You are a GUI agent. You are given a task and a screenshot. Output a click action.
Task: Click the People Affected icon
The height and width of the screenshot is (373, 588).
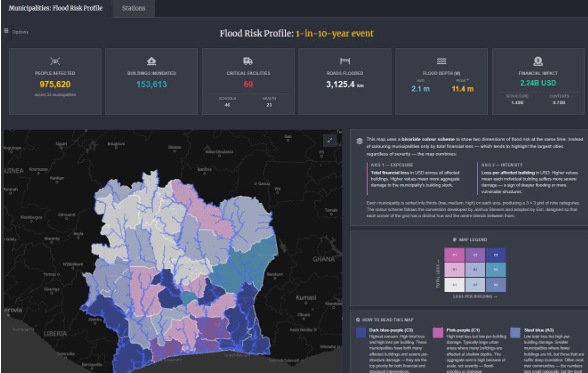tap(55, 61)
